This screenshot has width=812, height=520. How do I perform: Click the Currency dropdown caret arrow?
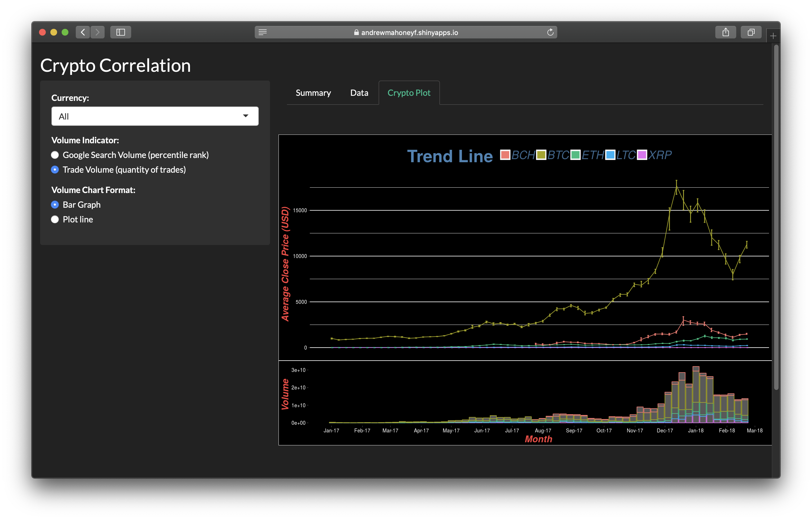click(246, 116)
